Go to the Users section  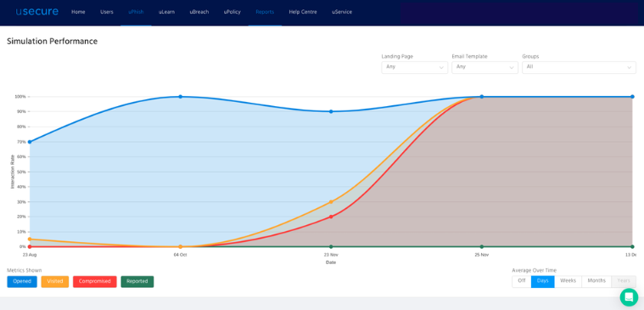pos(107,12)
